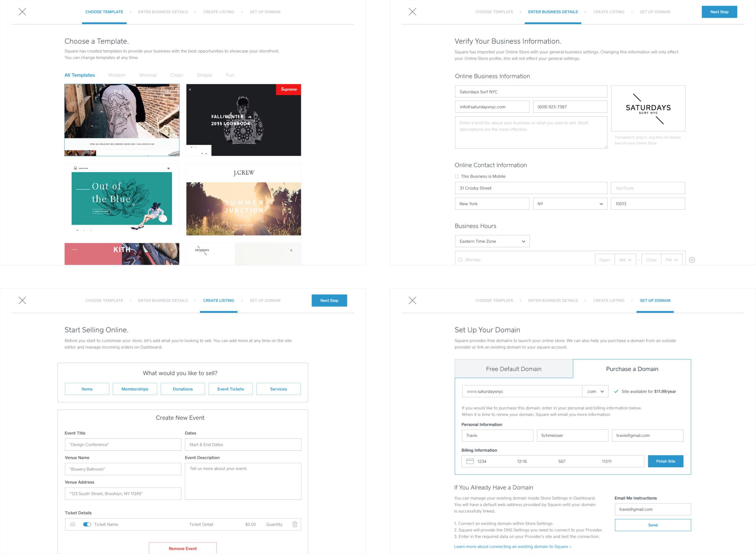This screenshot has height=554, width=756.
Task: Click the Event Title input field
Action: (123, 444)
